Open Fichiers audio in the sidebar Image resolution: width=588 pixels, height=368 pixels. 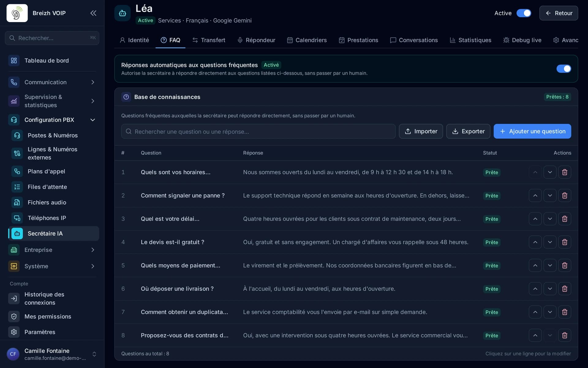54,202
